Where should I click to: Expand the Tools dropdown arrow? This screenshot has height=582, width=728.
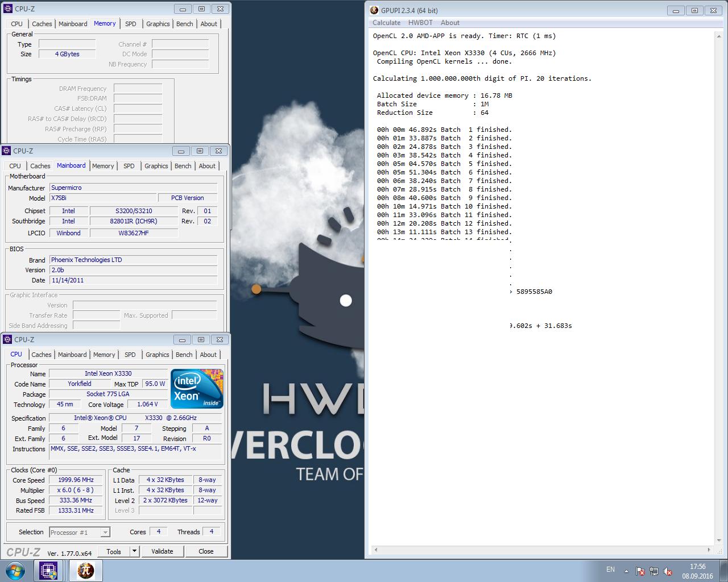pyautogui.click(x=135, y=551)
